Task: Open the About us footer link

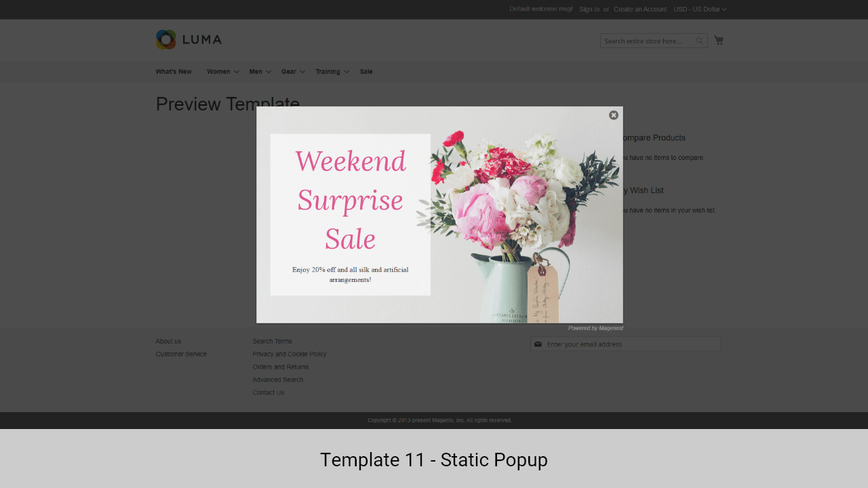Action: 168,342
